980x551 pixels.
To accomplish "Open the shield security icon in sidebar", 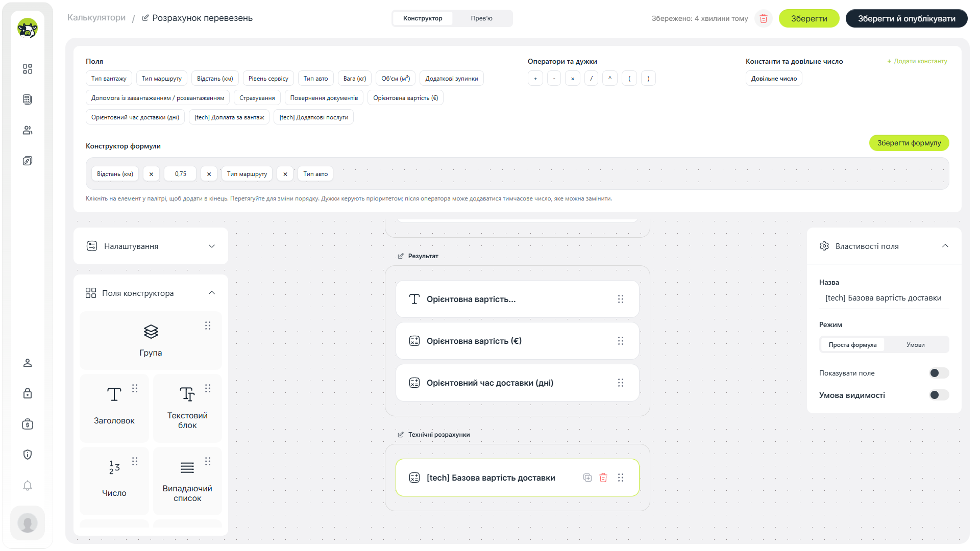I will pos(28,455).
